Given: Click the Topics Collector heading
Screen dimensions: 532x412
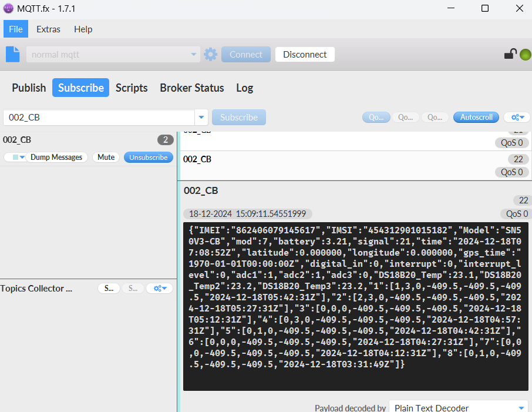Looking at the screenshot, I should coord(36,289).
